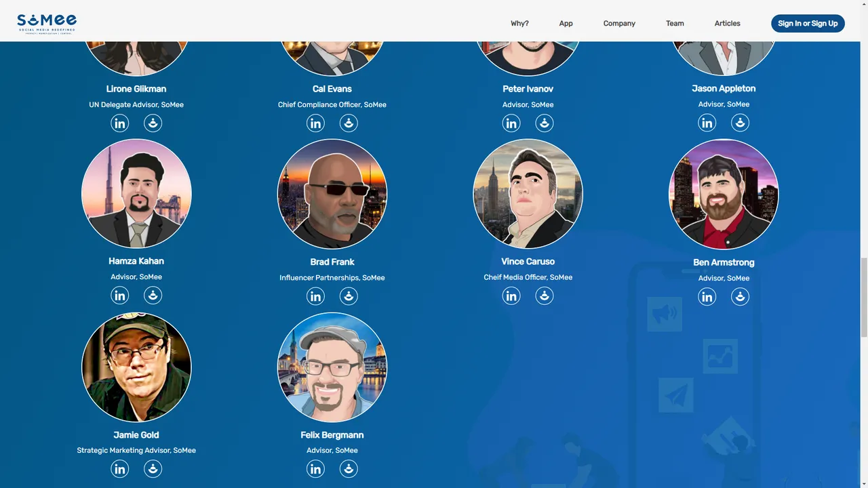Click 'Cheif Media Officer, SoMee' title
Viewport: 868px width, 488px height.
528,277
